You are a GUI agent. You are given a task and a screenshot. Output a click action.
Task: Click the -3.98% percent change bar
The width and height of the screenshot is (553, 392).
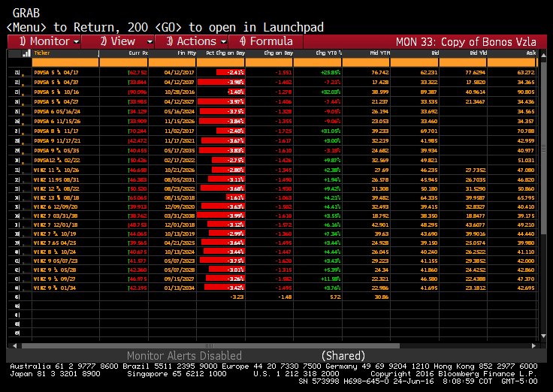pos(221,82)
